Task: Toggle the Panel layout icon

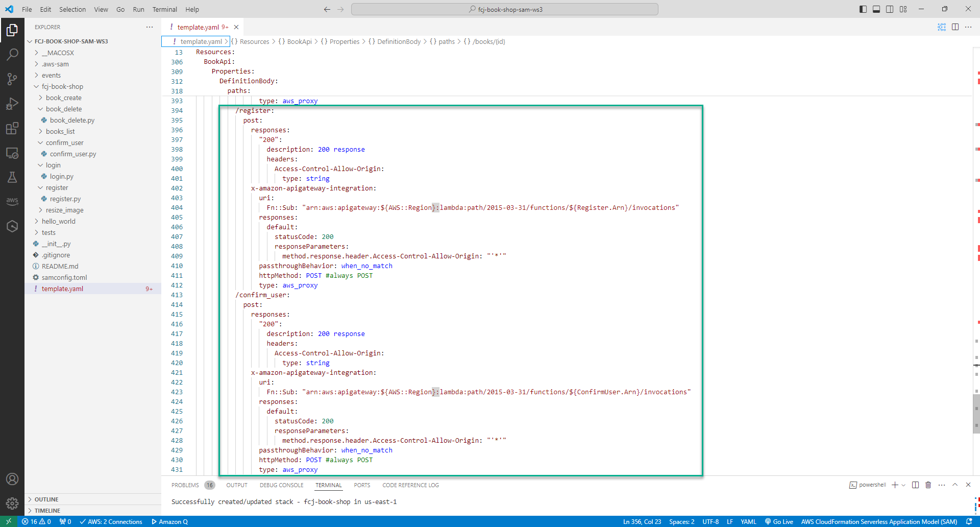Action: point(876,9)
